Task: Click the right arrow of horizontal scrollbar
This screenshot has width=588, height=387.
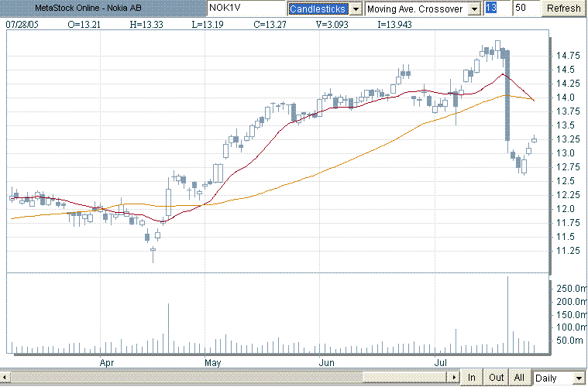Action: (x=454, y=377)
